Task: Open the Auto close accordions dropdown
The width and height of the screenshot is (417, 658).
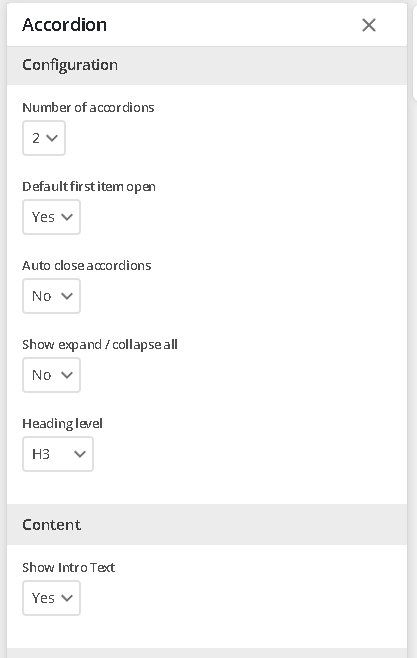Action: pos(51,296)
